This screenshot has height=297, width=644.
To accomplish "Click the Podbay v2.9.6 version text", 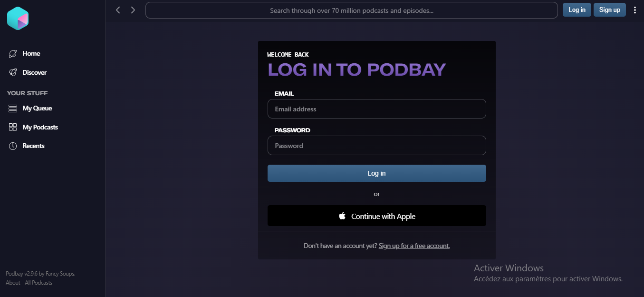I will (40, 274).
